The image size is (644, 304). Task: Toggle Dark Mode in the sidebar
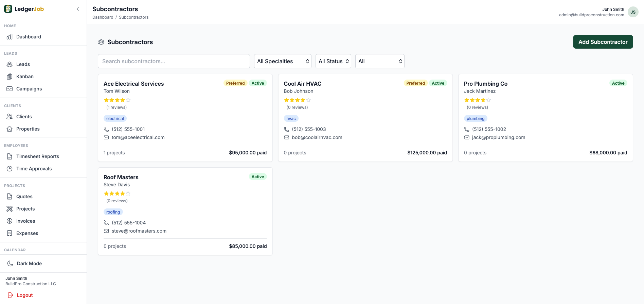[43, 264]
